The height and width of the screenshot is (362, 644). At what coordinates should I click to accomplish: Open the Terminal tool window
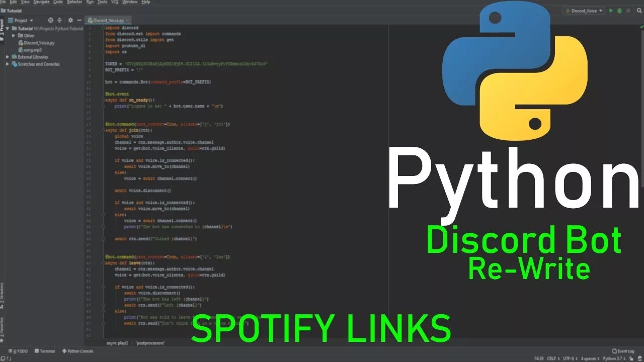pyautogui.click(x=44, y=351)
